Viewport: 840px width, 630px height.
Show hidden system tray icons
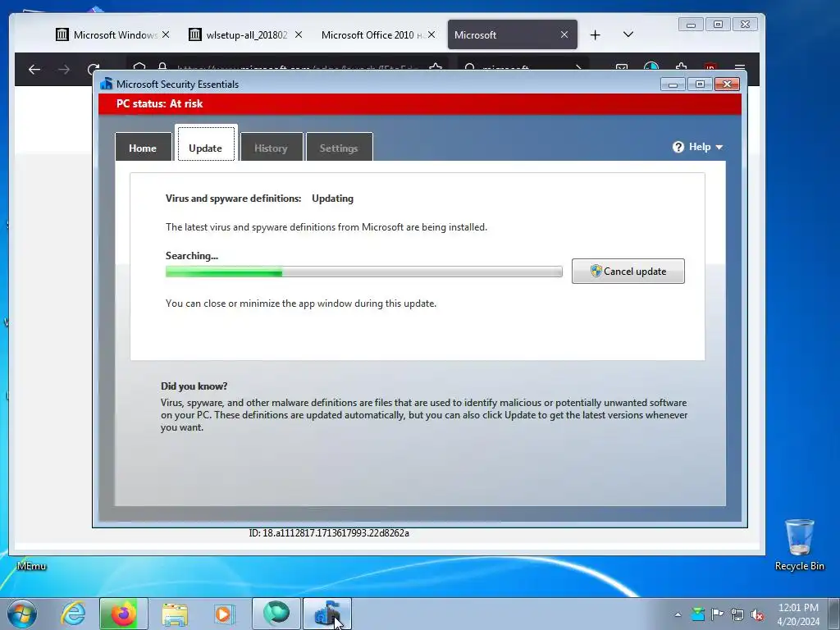[678, 614]
